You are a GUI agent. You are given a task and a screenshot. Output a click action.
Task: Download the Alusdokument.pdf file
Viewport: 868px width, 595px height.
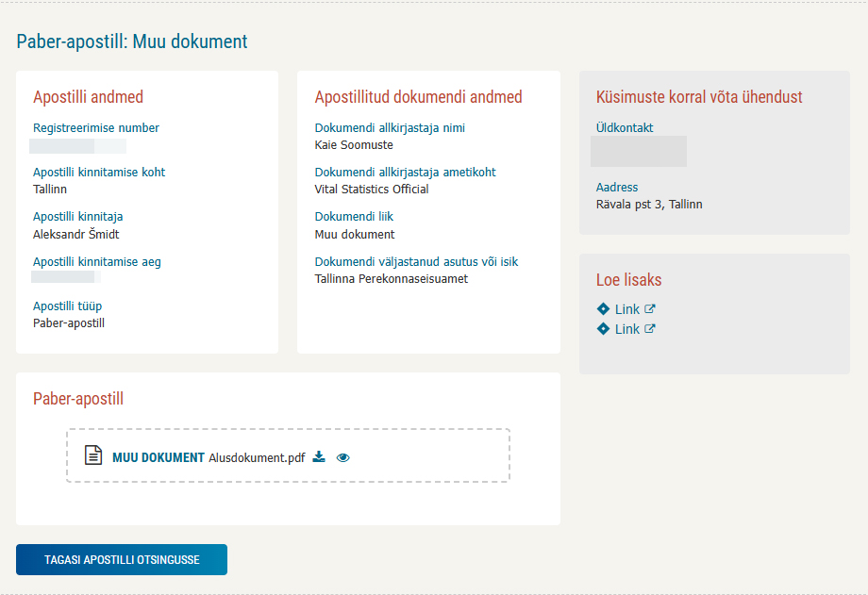[319, 457]
